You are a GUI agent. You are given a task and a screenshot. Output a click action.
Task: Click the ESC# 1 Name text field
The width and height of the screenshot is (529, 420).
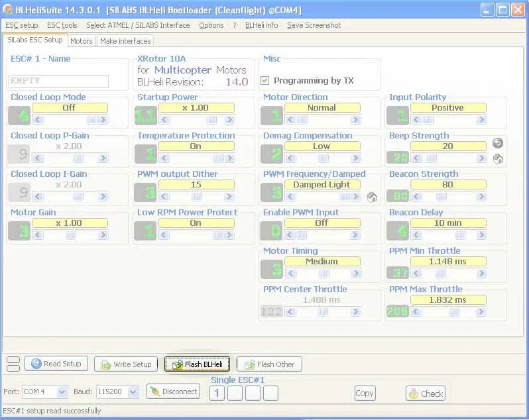pyautogui.click(x=58, y=81)
